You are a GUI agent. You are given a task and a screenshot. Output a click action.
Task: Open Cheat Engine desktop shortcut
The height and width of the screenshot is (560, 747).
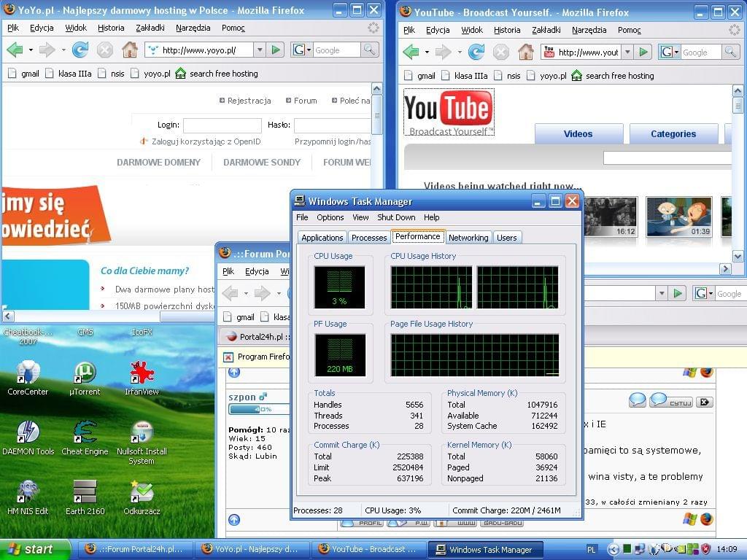(85, 438)
